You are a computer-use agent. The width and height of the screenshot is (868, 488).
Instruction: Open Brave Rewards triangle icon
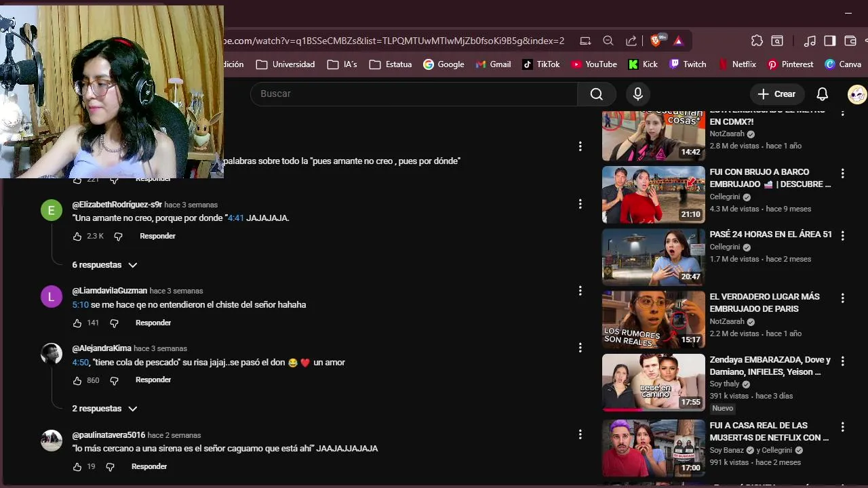point(678,41)
